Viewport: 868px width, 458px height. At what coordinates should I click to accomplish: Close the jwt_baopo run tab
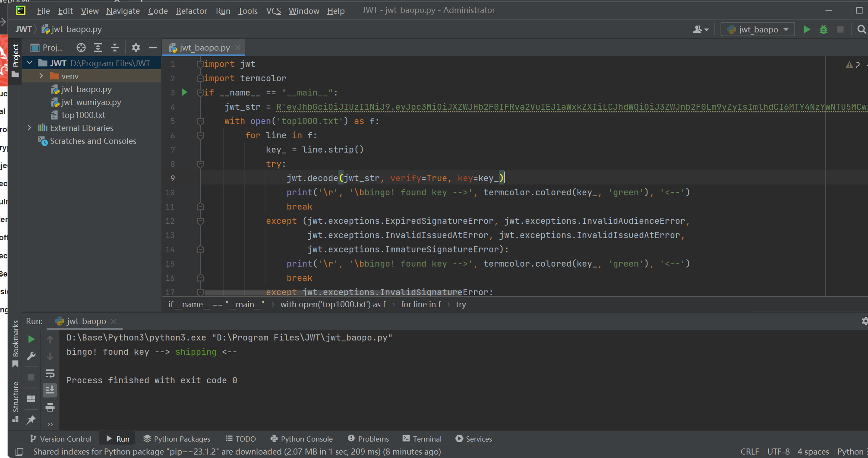pos(114,321)
